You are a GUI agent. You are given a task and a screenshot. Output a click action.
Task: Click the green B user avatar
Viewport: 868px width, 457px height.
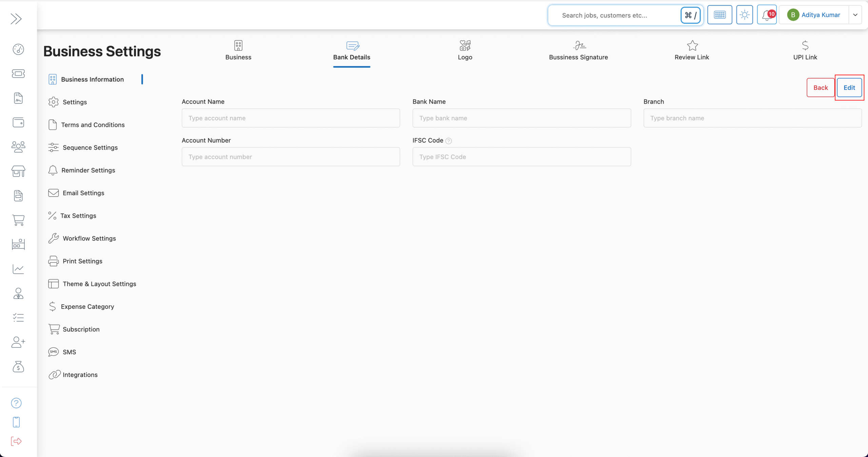point(793,15)
